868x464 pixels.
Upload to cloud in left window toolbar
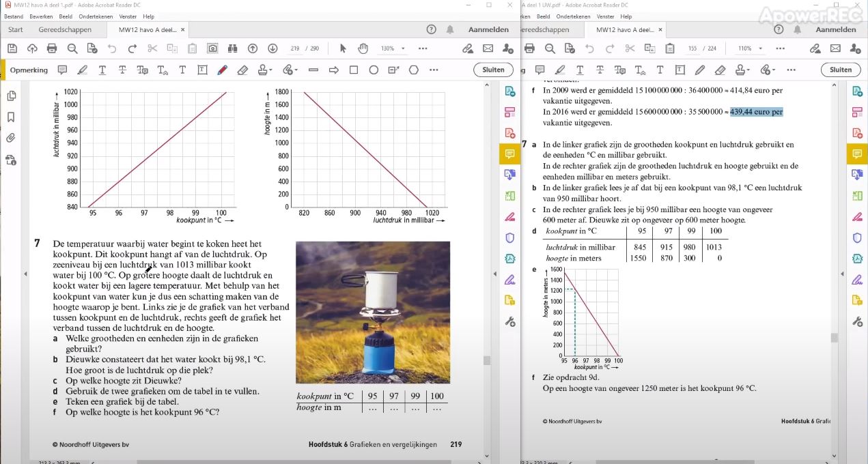(32, 48)
